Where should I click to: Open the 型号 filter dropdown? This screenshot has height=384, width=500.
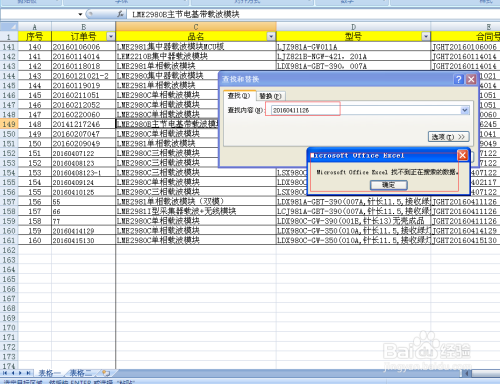click(426, 36)
